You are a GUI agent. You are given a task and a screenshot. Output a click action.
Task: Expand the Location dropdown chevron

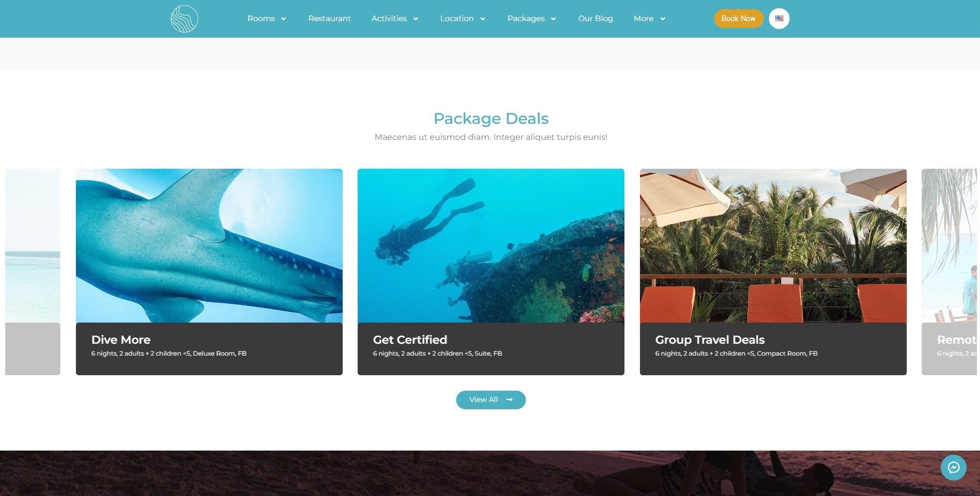coord(483,19)
